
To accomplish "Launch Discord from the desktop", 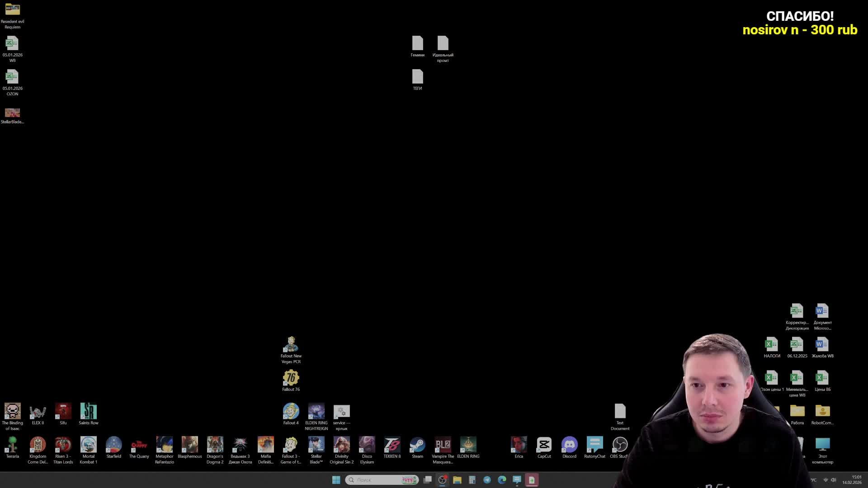I will 569,445.
